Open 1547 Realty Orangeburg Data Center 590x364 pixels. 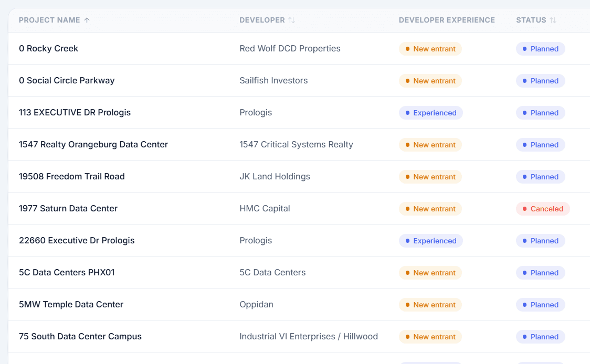coord(93,144)
